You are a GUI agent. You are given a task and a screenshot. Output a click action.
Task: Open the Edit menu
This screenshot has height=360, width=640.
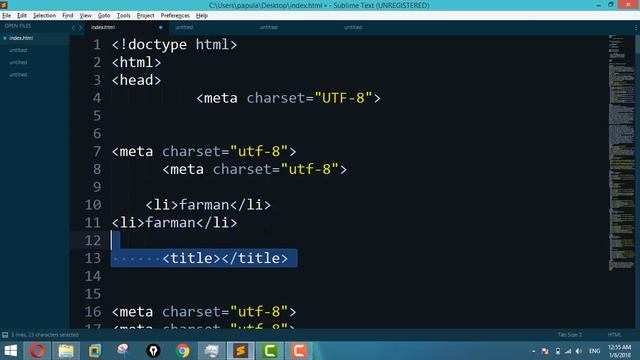click(22, 16)
